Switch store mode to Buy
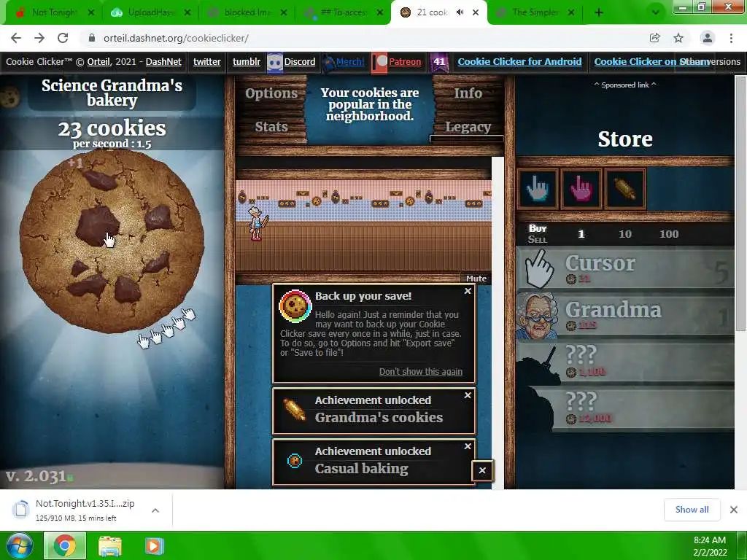 538,228
